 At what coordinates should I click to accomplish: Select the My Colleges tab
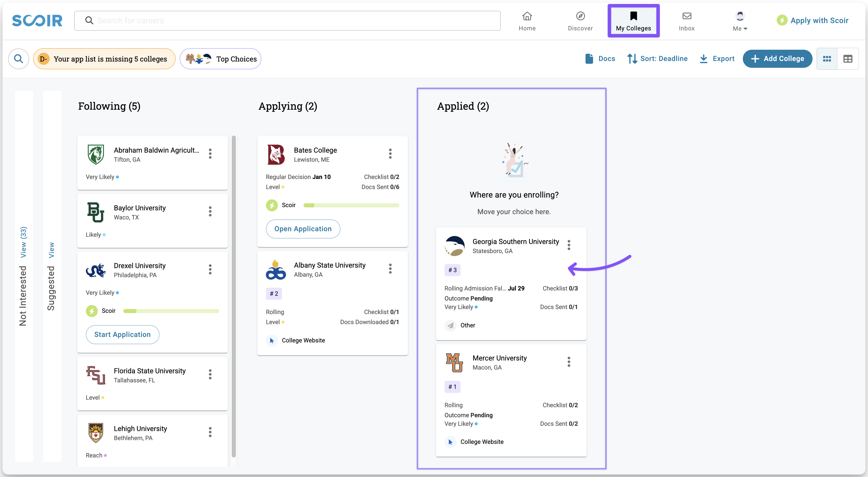pos(633,21)
